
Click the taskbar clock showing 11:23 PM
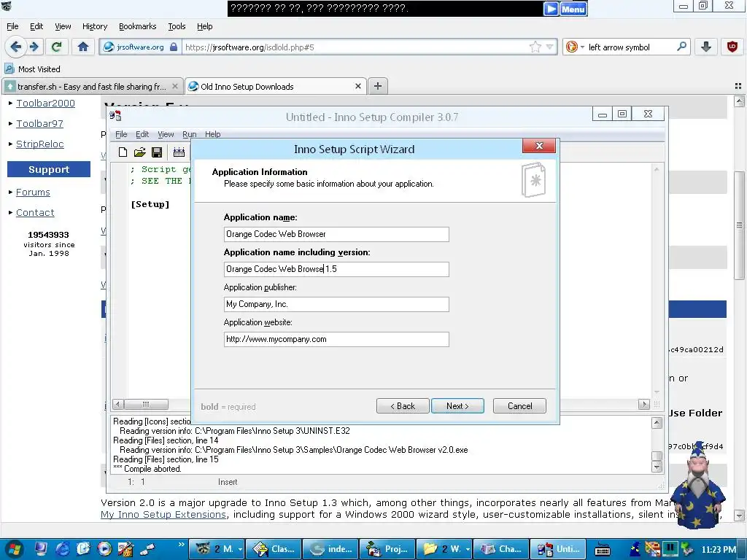[719, 550]
